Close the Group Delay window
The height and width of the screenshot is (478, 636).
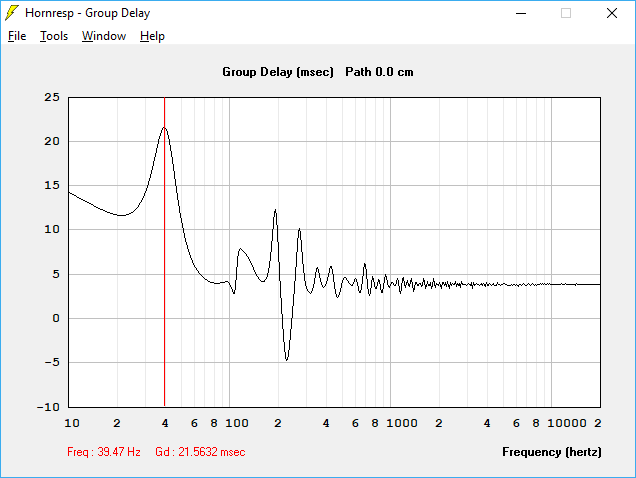pos(612,13)
